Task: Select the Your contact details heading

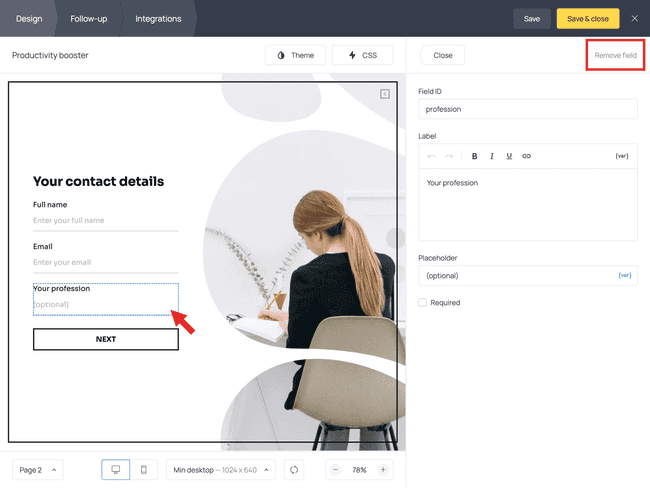Action: [98, 181]
